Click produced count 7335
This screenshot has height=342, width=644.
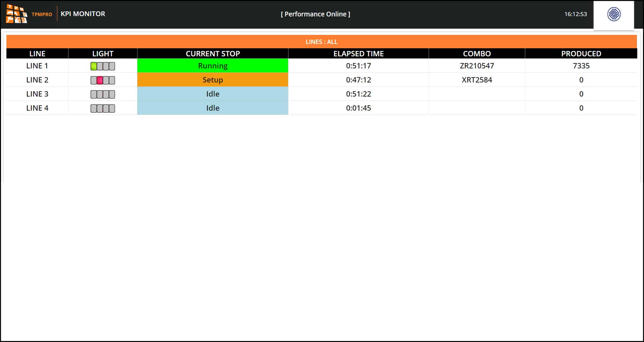(x=581, y=66)
